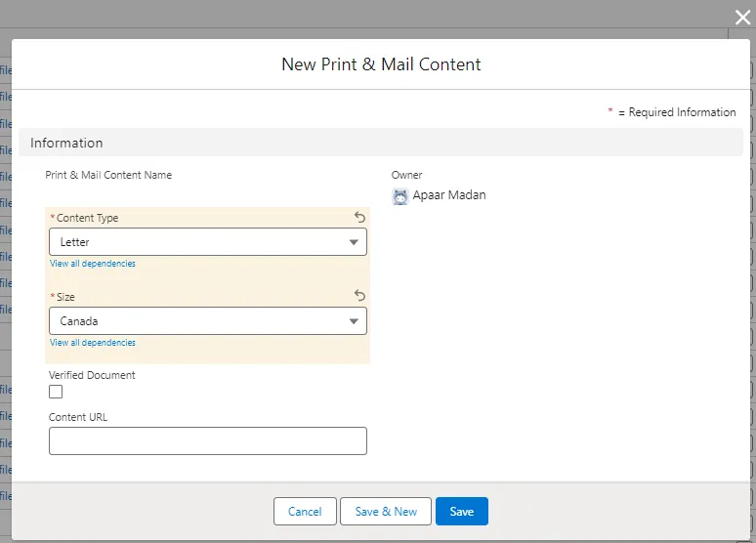Click the Verified Document label
Screen dimensions: 756x543
point(92,375)
